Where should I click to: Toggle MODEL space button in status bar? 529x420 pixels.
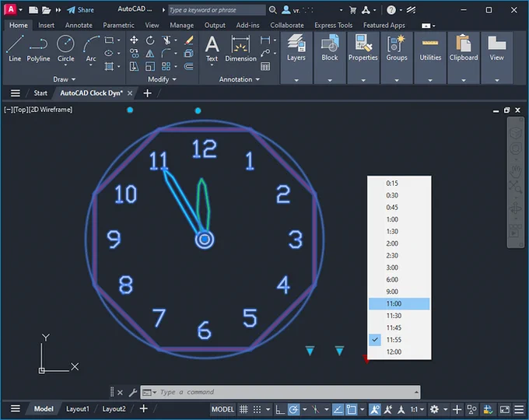point(222,410)
